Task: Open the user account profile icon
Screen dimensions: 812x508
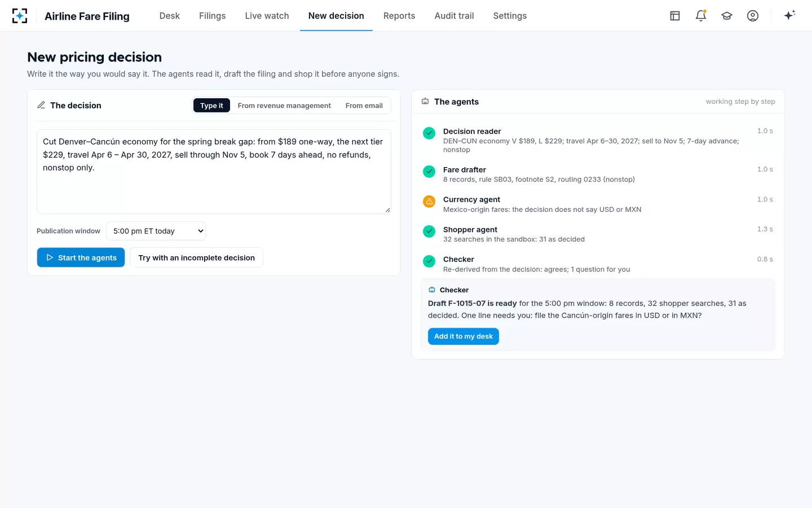Action: click(753, 16)
